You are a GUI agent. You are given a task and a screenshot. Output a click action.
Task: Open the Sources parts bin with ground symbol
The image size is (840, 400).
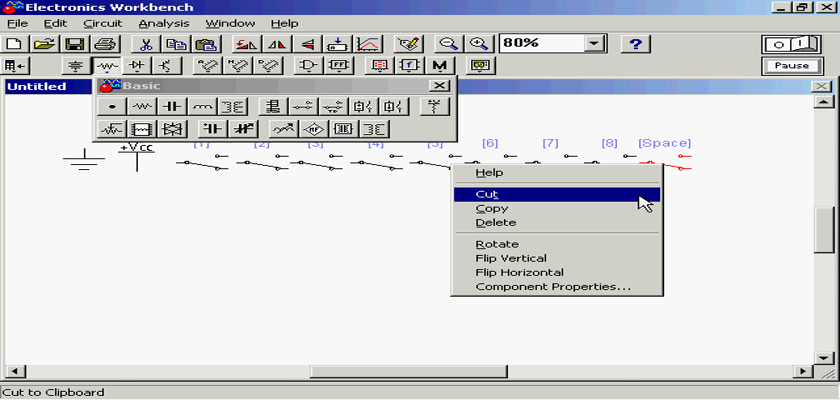(x=76, y=66)
